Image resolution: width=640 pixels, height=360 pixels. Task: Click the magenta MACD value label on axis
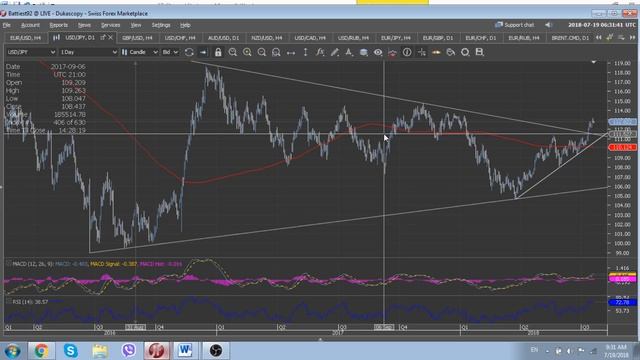(622, 280)
